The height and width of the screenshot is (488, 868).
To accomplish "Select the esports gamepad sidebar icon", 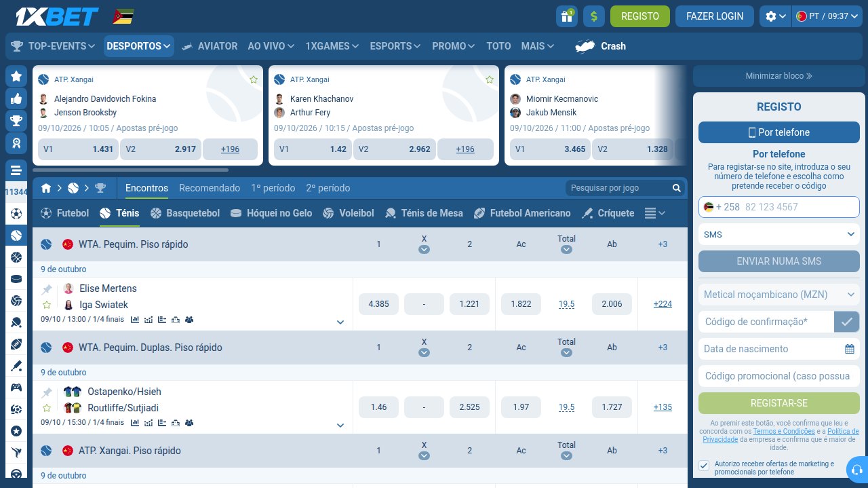I will tap(16, 388).
